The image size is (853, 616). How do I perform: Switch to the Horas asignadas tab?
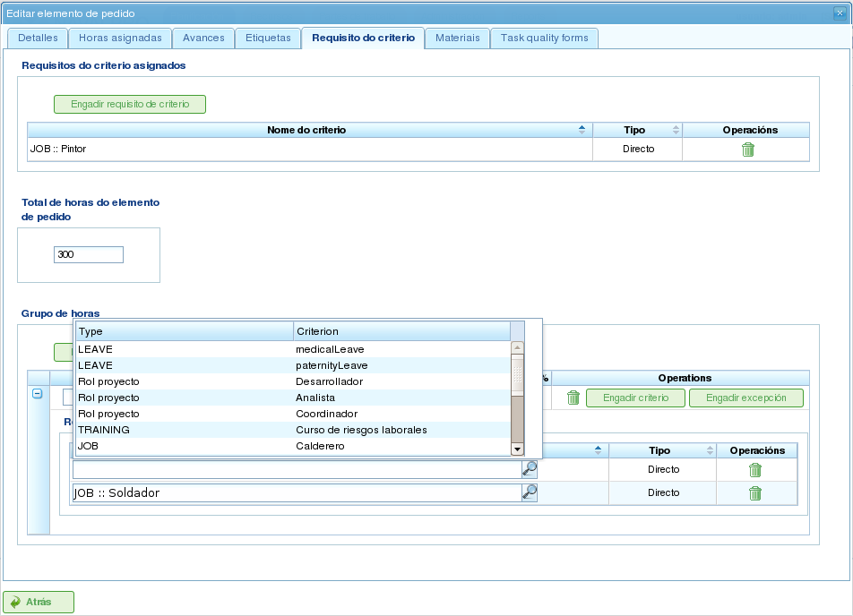click(120, 38)
